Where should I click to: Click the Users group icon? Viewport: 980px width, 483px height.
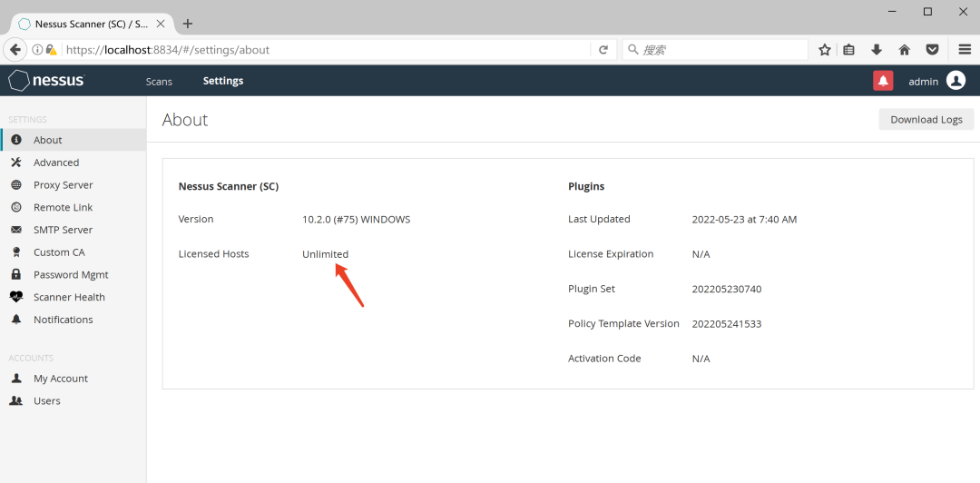(16, 401)
